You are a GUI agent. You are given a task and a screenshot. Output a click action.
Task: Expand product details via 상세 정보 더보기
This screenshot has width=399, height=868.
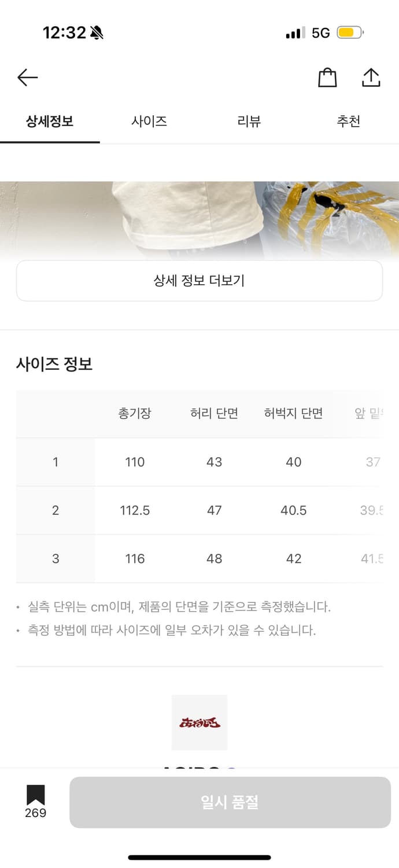tap(199, 280)
